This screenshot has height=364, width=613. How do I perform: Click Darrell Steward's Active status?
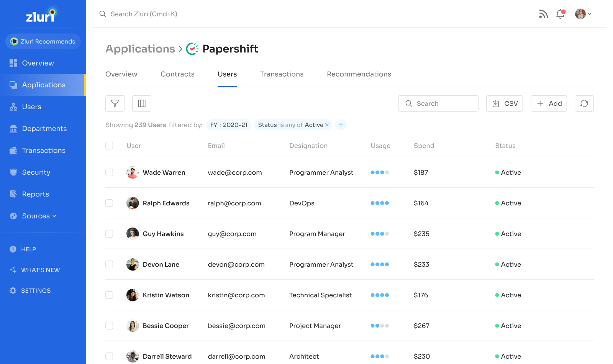[x=508, y=356]
